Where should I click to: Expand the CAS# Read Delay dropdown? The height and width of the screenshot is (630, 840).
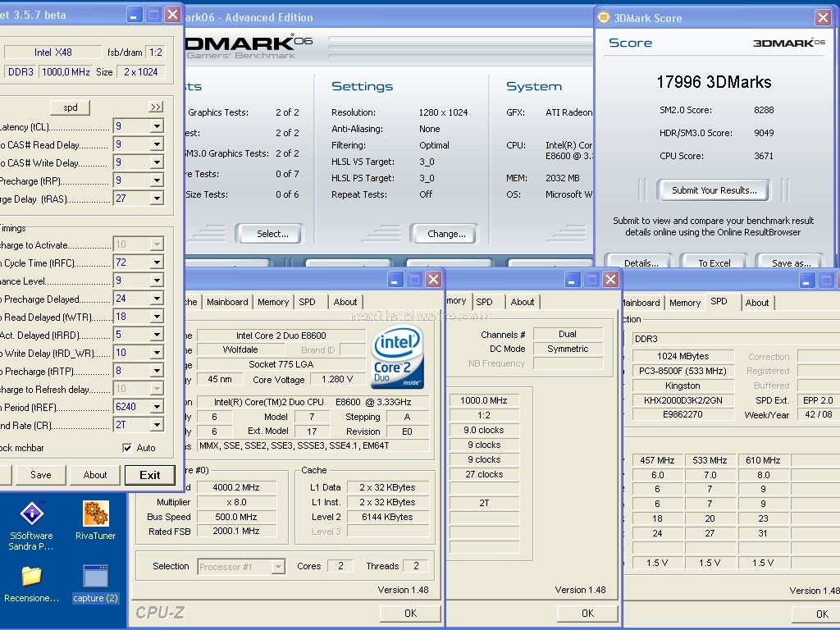(157, 144)
